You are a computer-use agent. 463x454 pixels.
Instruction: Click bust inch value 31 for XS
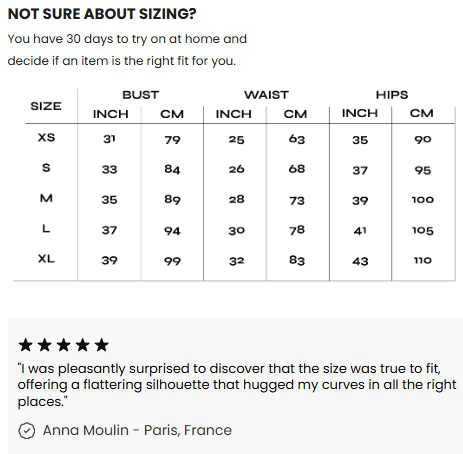(x=109, y=139)
